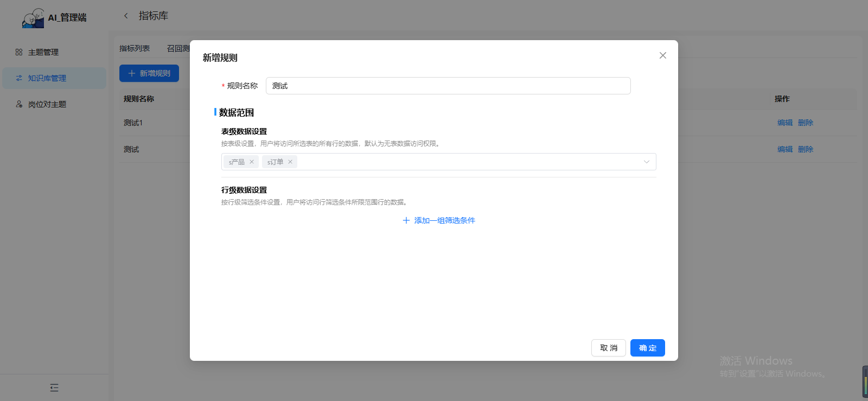Select 知识库管理 in the sidebar

[x=47, y=78]
